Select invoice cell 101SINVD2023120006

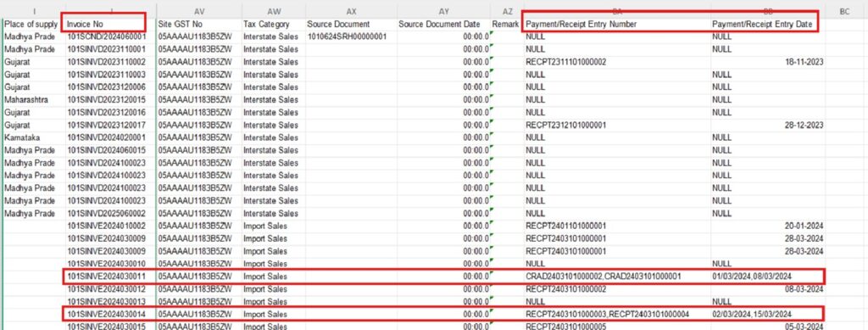pyautogui.click(x=111, y=87)
